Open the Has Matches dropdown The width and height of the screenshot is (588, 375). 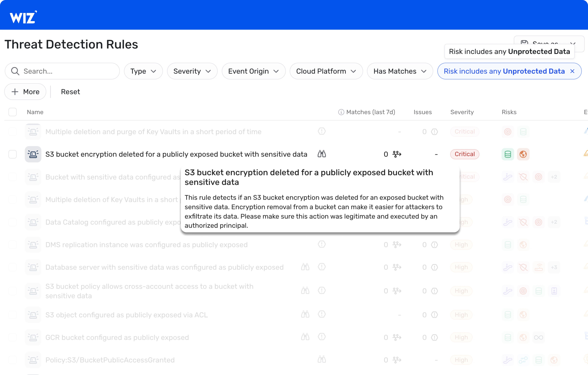[400, 71]
